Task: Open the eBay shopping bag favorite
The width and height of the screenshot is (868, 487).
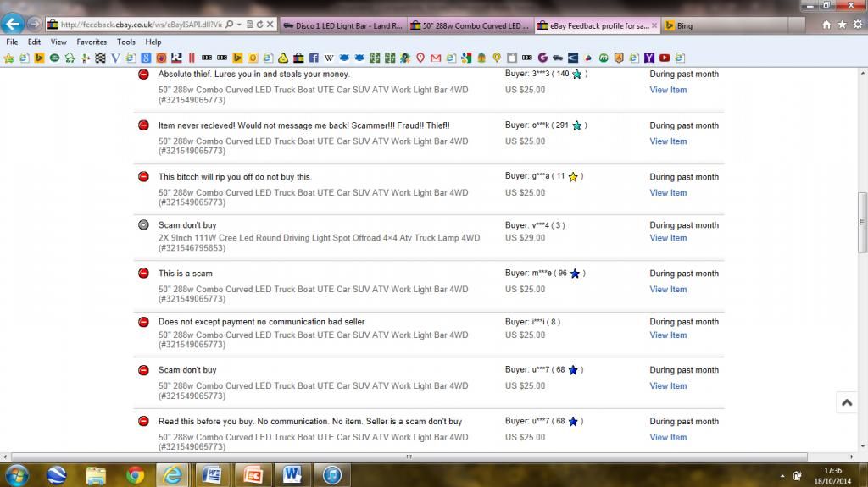Action: [298, 58]
